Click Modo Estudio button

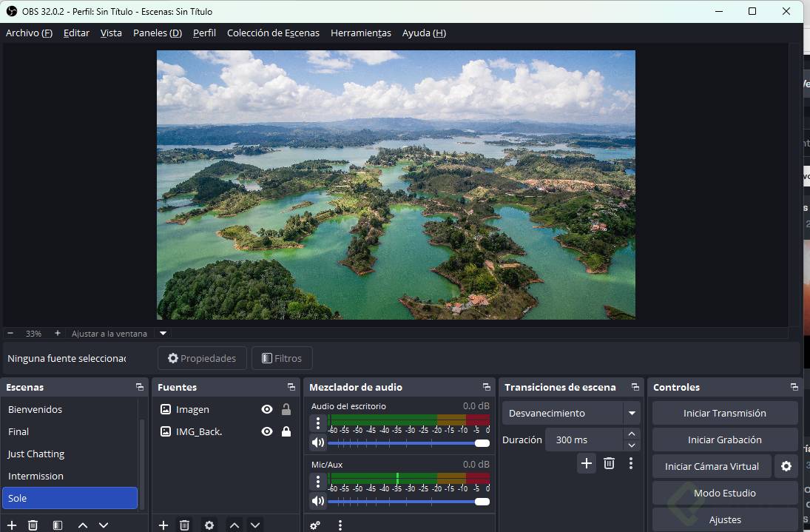(724, 493)
